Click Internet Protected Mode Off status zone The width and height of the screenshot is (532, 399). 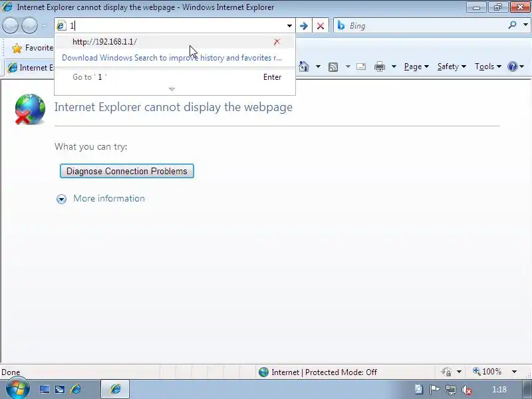(x=318, y=372)
